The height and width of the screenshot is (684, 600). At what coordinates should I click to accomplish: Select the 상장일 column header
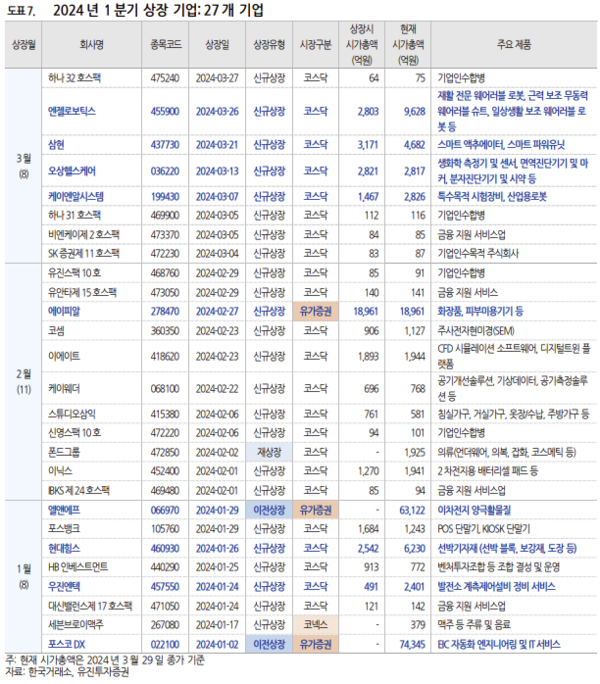click(217, 44)
